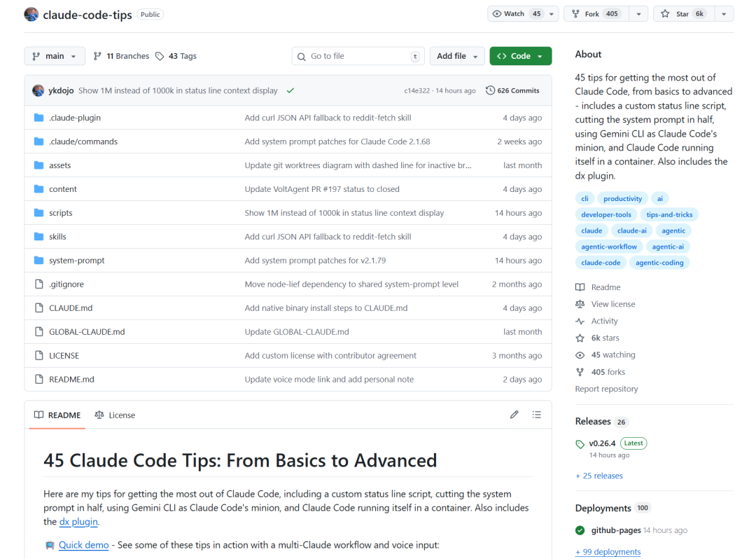Click the ykdojo author name
The image size is (756, 559).
61,90
